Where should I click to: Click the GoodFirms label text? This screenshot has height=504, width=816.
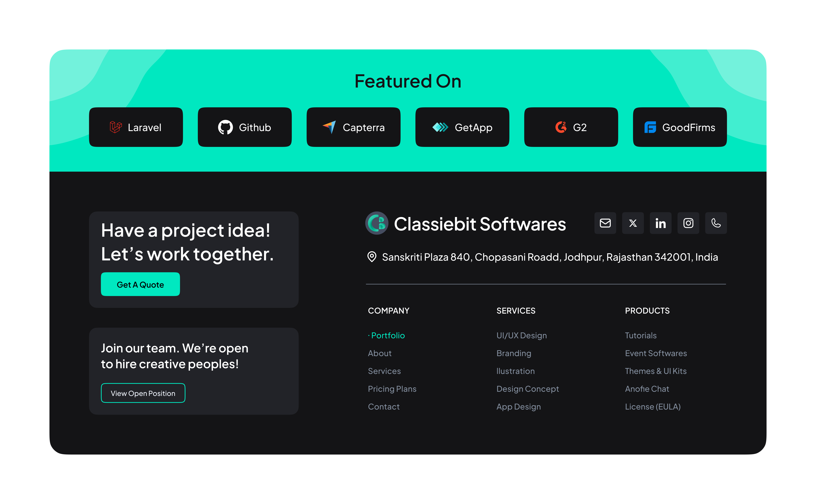tap(689, 127)
